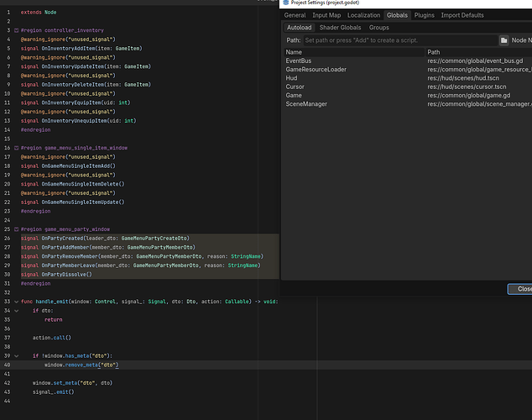Open the Localization tab
Viewport: 532px width, 420px height.
363,15
